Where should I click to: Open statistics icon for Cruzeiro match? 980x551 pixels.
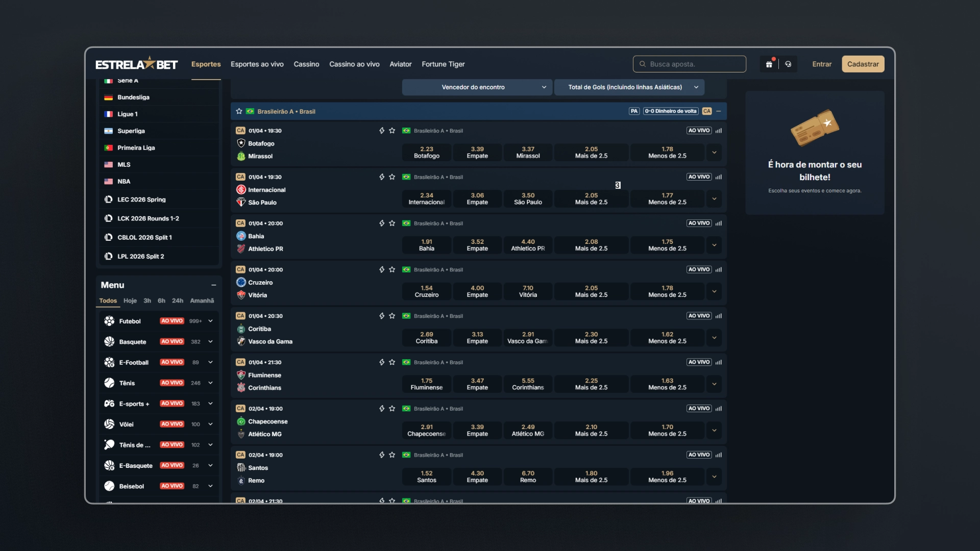click(719, 269)
